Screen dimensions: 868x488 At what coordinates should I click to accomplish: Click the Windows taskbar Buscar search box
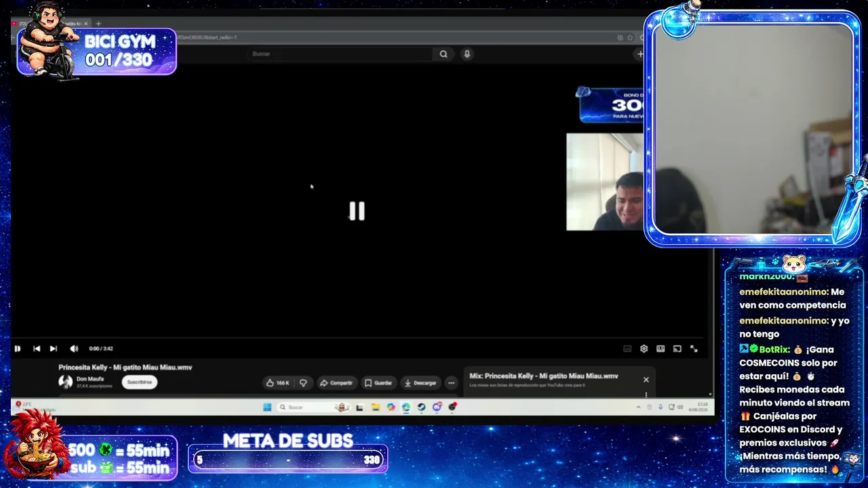[x=315, y=407]
